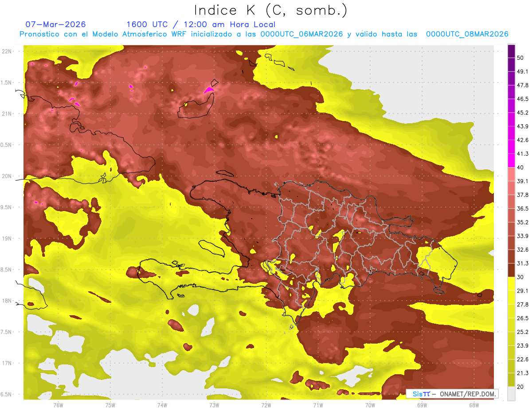This screenshot has width=532, height=411.
Task: Click the dark purple colorbar segment at 50
Action: point(511,51)
